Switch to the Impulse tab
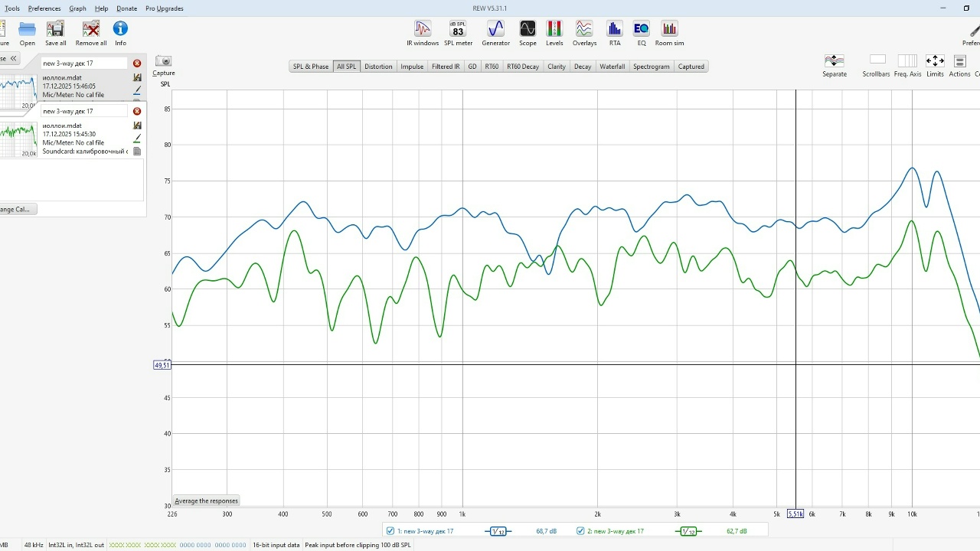The height and width of the screenshot is (551, 980). [x=412, y=67]
